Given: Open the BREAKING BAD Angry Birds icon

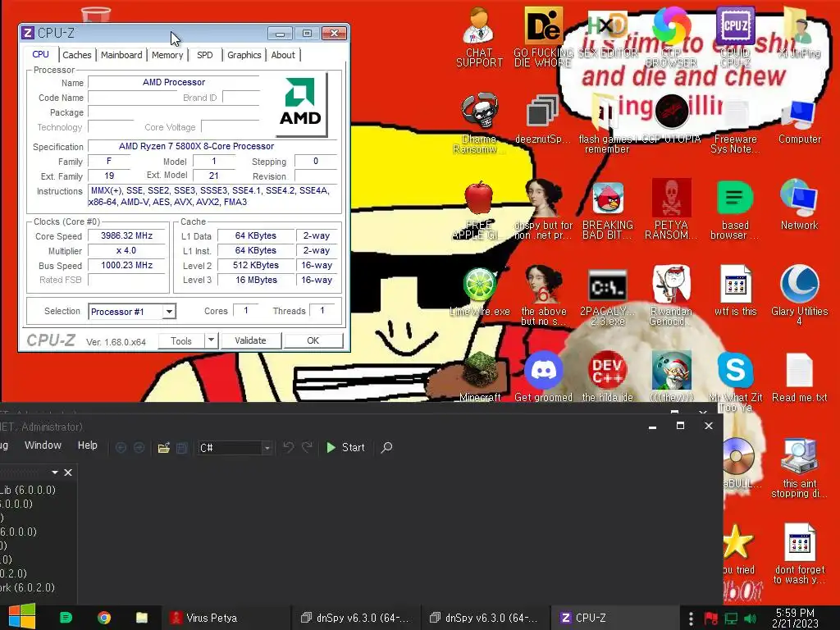Looking at the screenshot, I should [608, 210].
